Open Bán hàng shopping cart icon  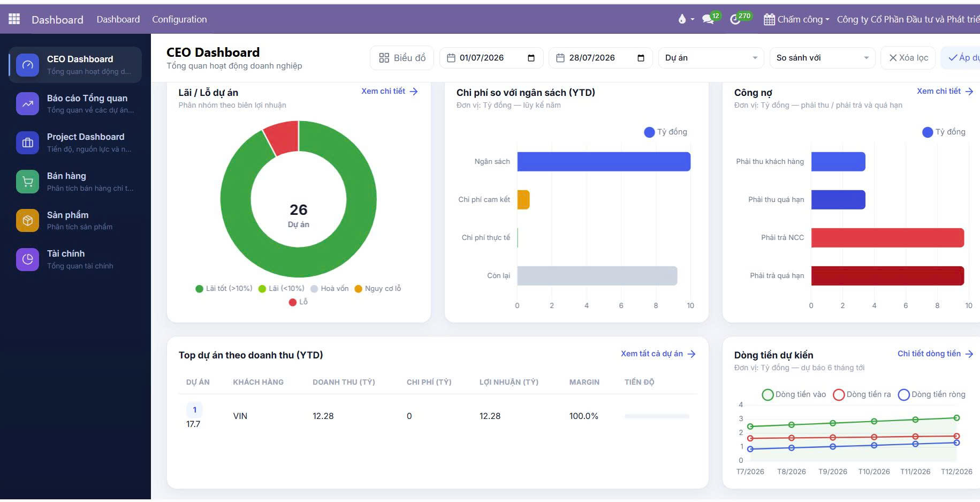(27, 182)
